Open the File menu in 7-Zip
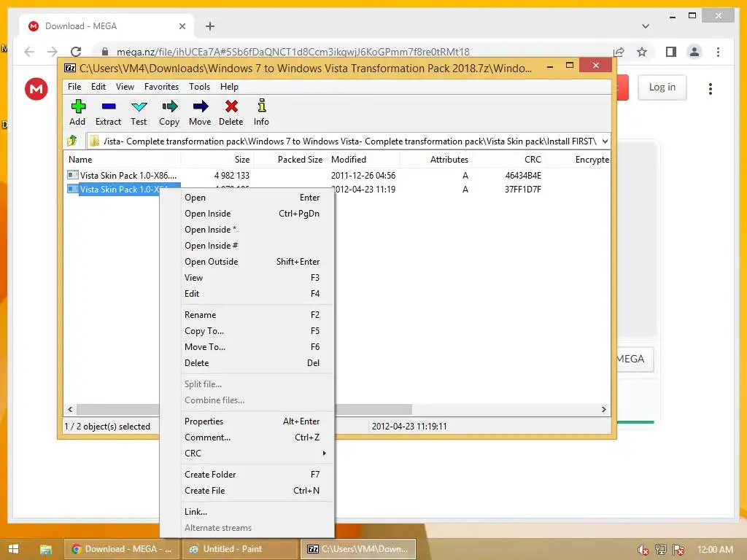The image size is (747, 560). pyautogui.click(x=74, y=87)
